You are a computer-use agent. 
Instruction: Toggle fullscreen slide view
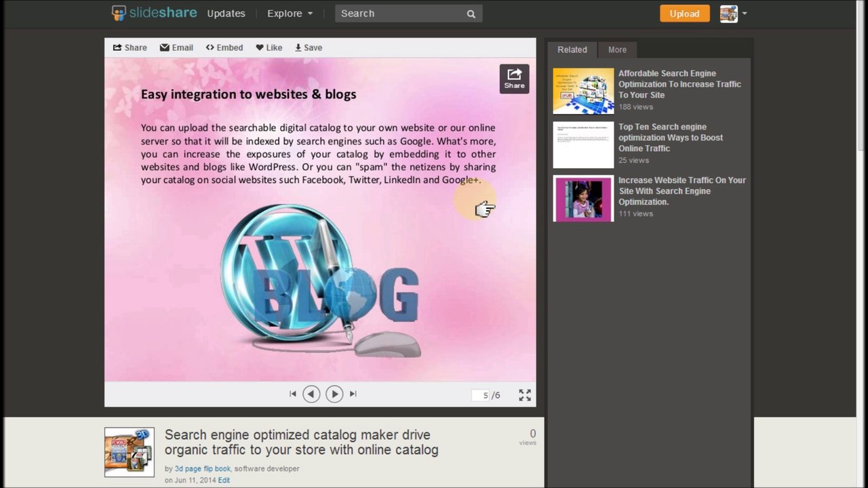click(x=525, y=395)
